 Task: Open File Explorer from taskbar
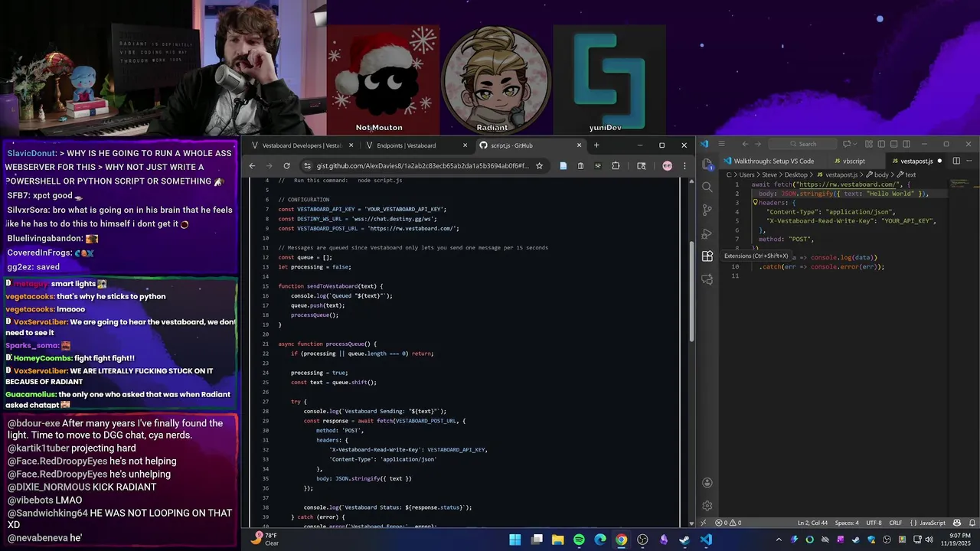click(x=557, y=540)
